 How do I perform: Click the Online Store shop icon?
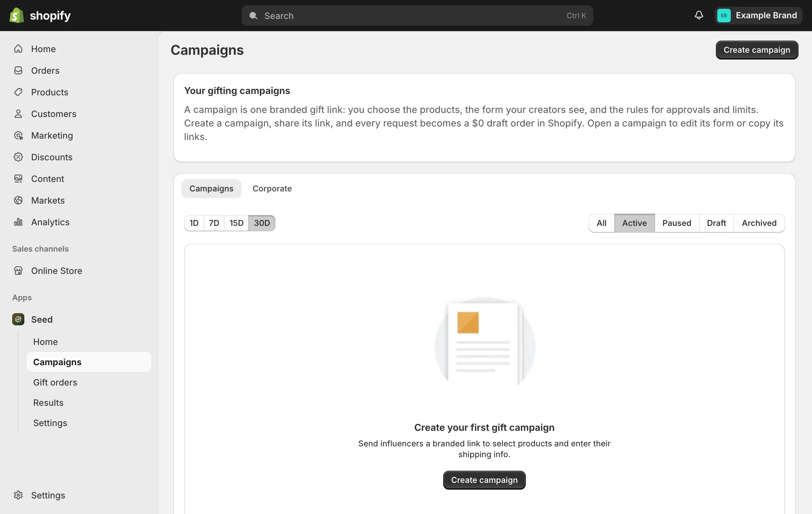click(18, 271)
